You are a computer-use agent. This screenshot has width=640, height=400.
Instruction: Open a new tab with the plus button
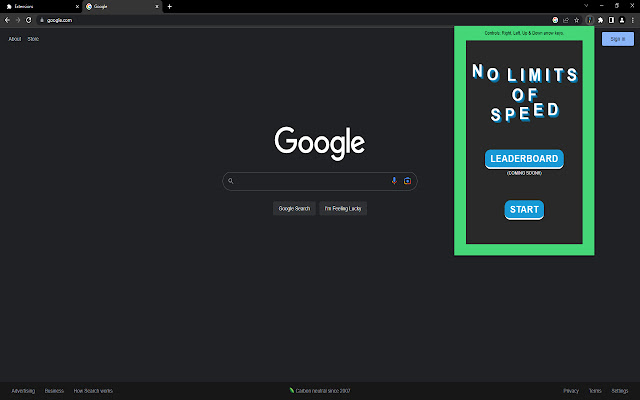coord(169,7)
